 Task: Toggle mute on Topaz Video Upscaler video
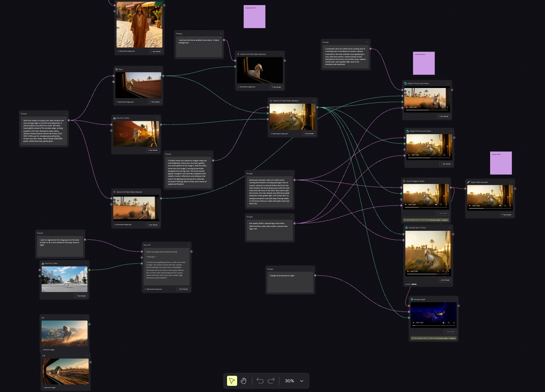pyautogui.click(x=500, y=206)
